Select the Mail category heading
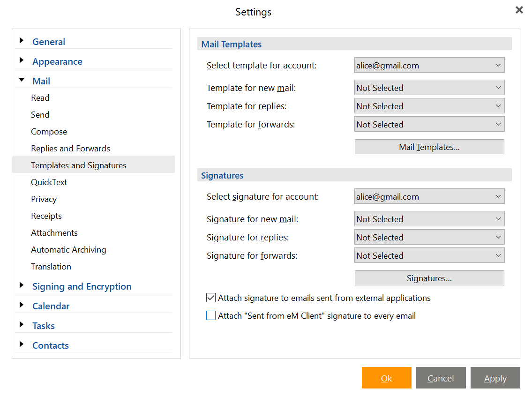 point(41,81)
